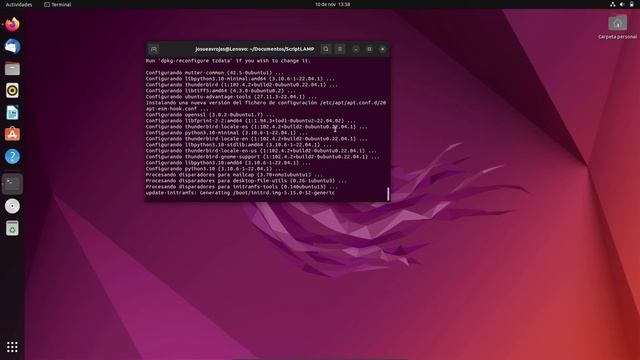Open Ubuntu Software store in the dock
This screenshot has height=360, width=640.
pos(12,134)
